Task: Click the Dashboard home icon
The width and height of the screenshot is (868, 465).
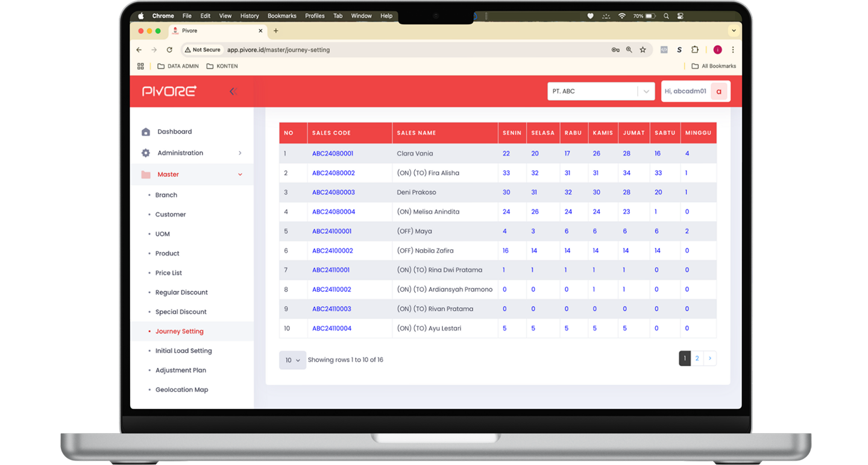Action: [146, 132]
